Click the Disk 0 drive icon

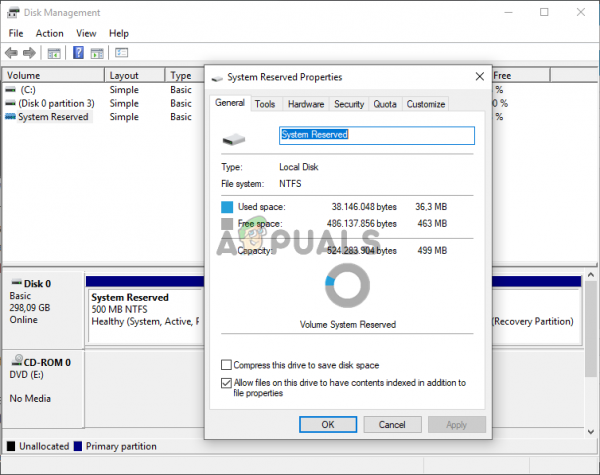(x=17, y=283)
